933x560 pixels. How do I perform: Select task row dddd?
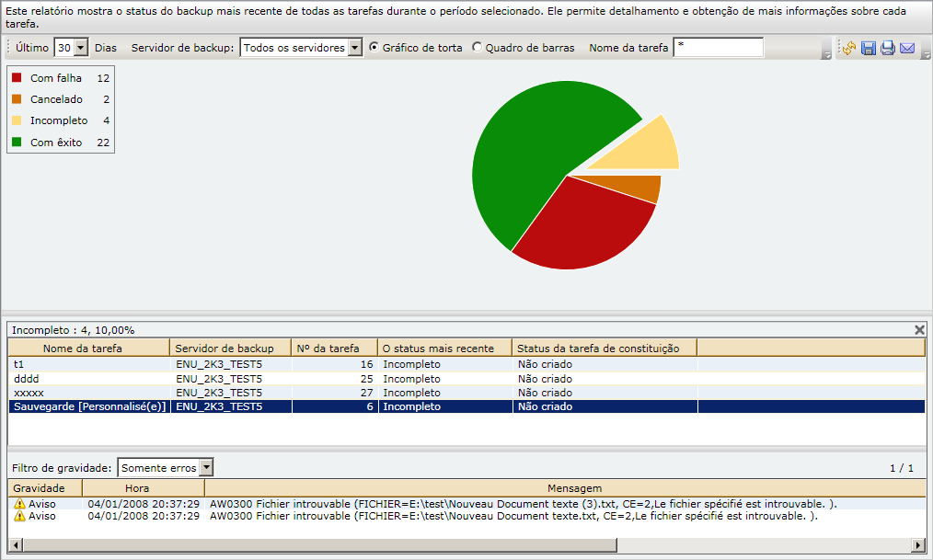[x=466, y=379]
